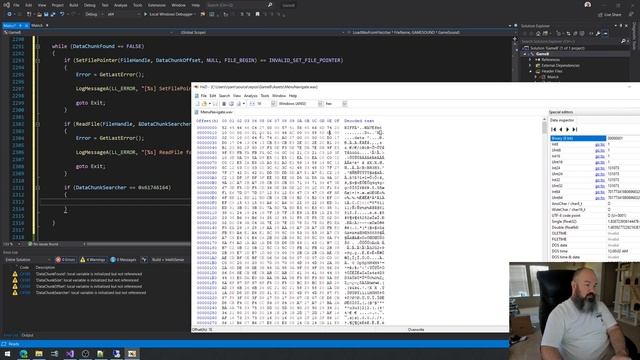Collapse the if (SetFilePointer...) code block
This screenshot has height=360, width=640.
(x=38, y=60)
